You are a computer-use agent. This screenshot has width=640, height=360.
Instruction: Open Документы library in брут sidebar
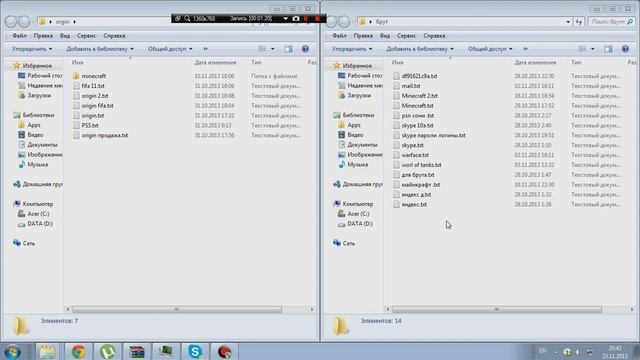pyautogui.click(x=358, y=145)
